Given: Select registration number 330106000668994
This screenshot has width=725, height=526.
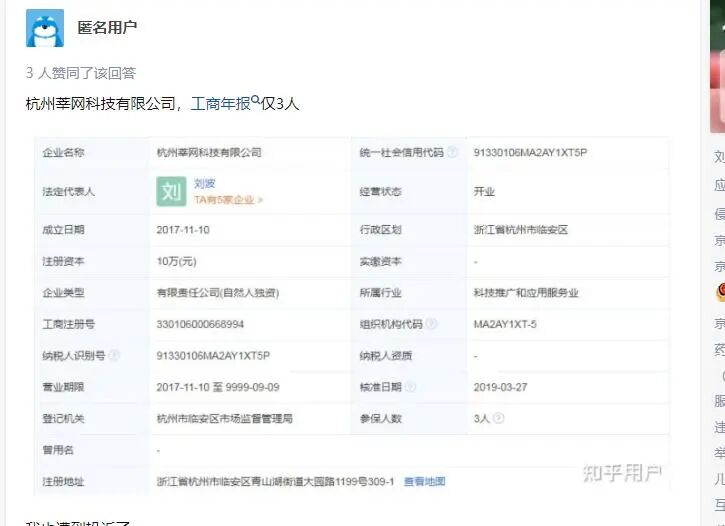Looking at the screenshot, I should click(200, 324).
